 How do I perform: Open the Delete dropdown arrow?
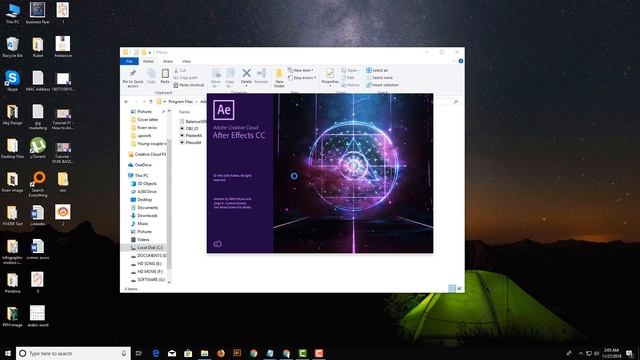(246, 86)
